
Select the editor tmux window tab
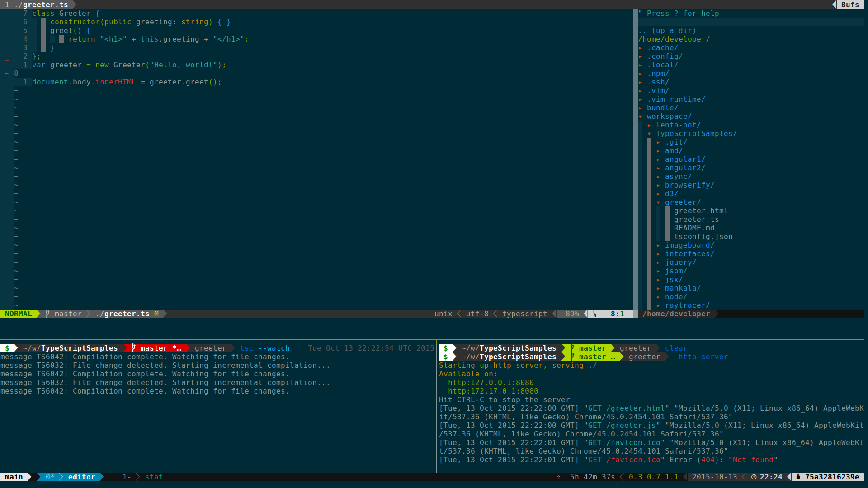[81, 477]
